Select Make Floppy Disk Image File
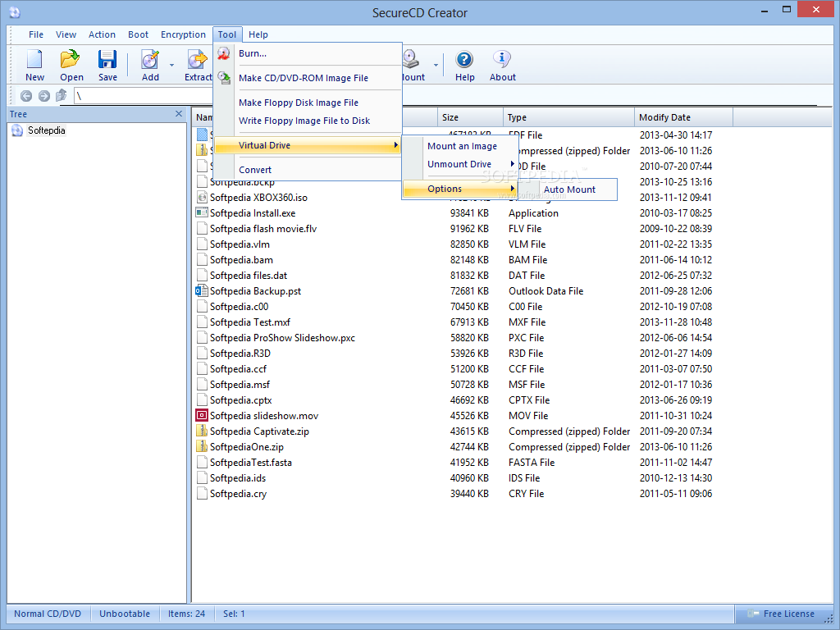Screen dimensions: 840x630 pyautogui.click(x=308, y=103)
